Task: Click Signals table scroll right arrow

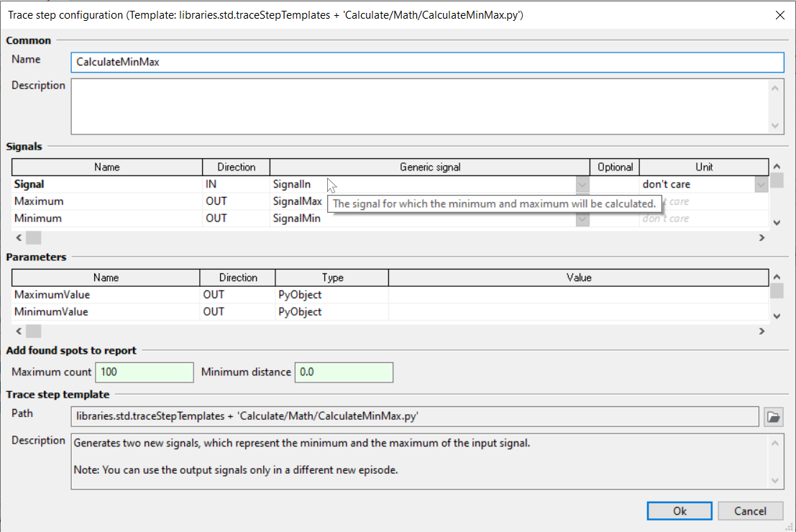Action: pyautogui.click(x=761, y=237)
